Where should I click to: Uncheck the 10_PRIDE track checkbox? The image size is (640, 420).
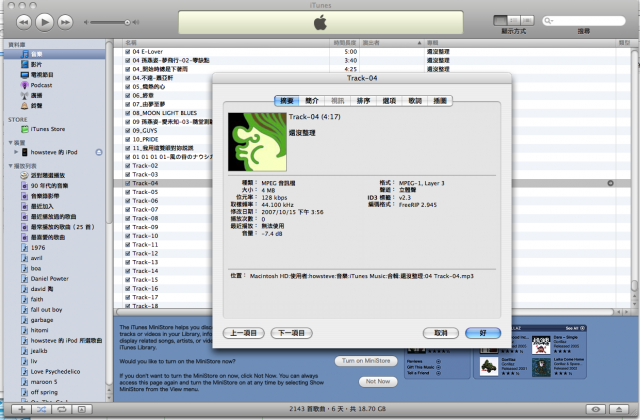[128, 140]
